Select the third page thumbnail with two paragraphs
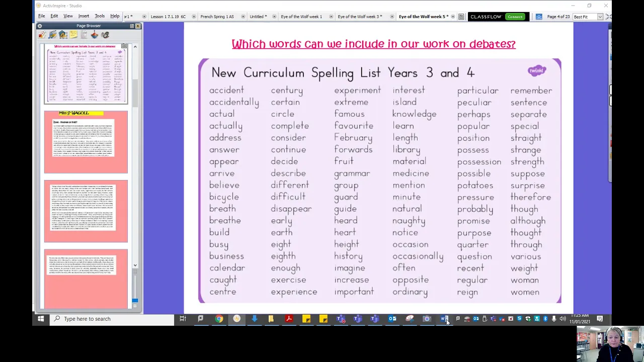The image size is (644, 362). [x=86, y=211]
